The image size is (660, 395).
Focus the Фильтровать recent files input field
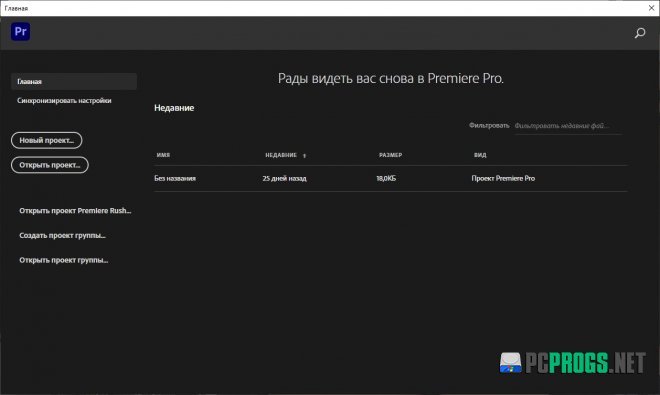pyautogui.click(x=567, y=126)
